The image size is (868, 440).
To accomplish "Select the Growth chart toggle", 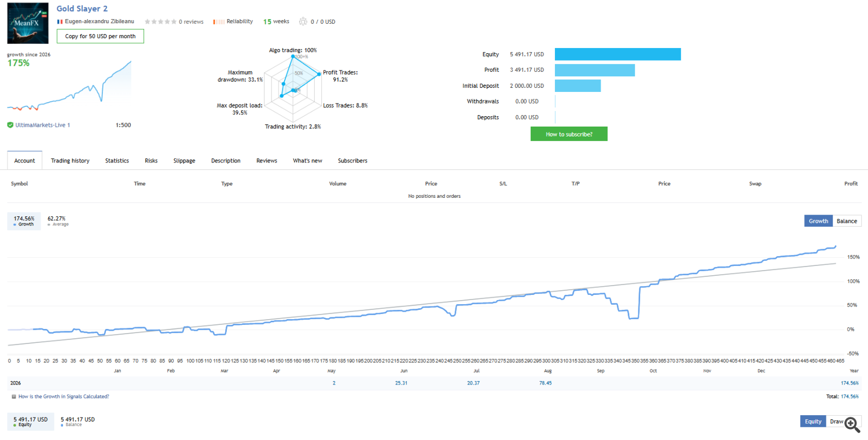I will (818, 221).
